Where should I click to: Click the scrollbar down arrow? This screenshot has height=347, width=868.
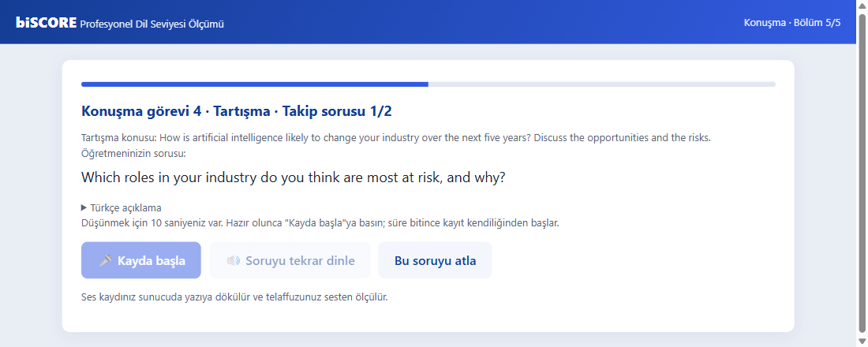coord(862,341)
